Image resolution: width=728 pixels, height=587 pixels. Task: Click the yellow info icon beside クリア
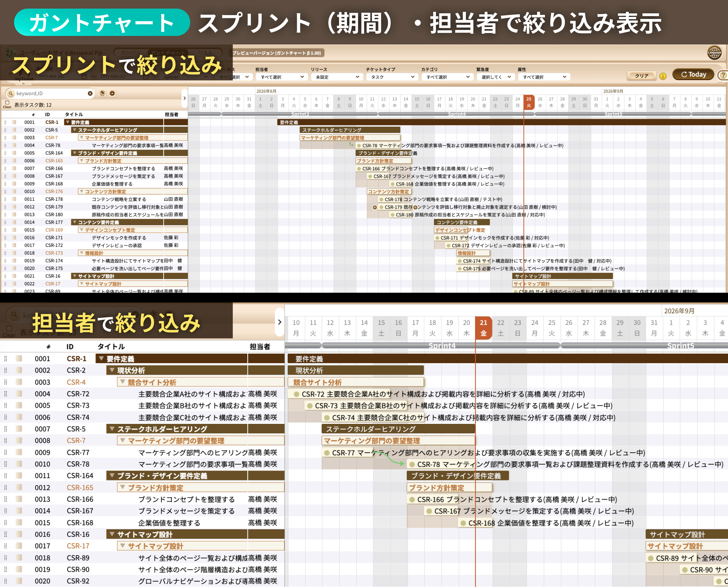click(663, 76)
